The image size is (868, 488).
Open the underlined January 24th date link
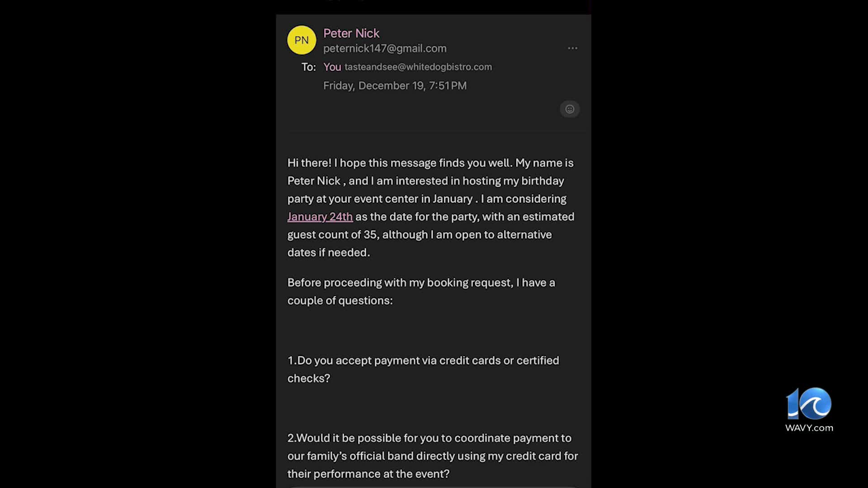[320, 216]
